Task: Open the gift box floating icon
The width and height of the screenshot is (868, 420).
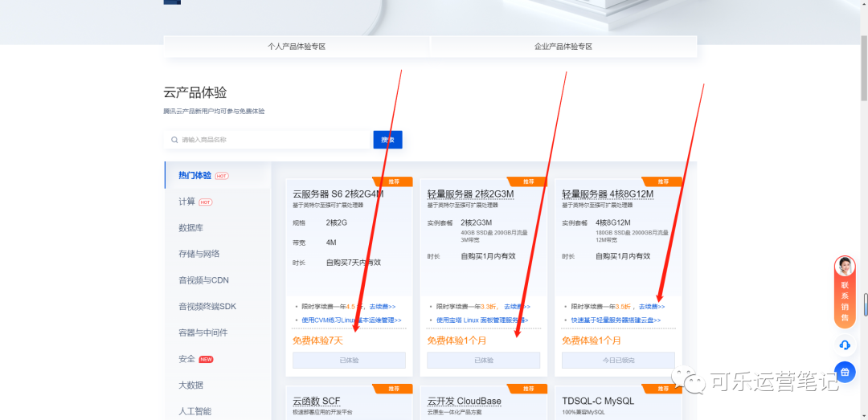Action: (845, 372)
